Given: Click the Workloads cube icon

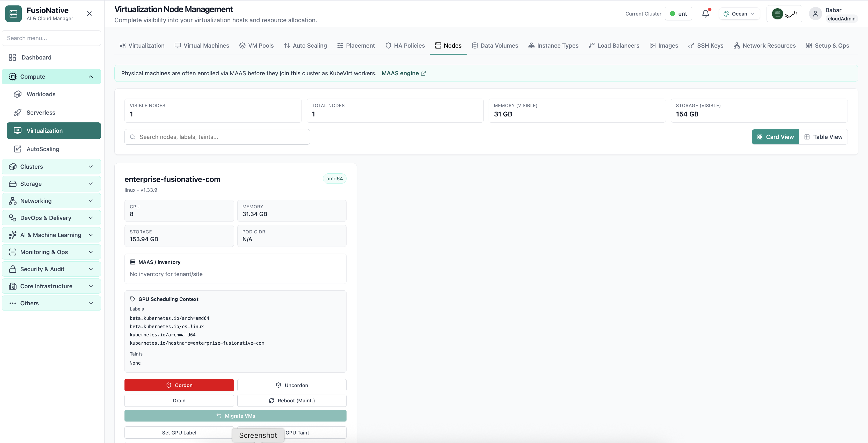Looking at the screenshot, I should click(18, 94).
